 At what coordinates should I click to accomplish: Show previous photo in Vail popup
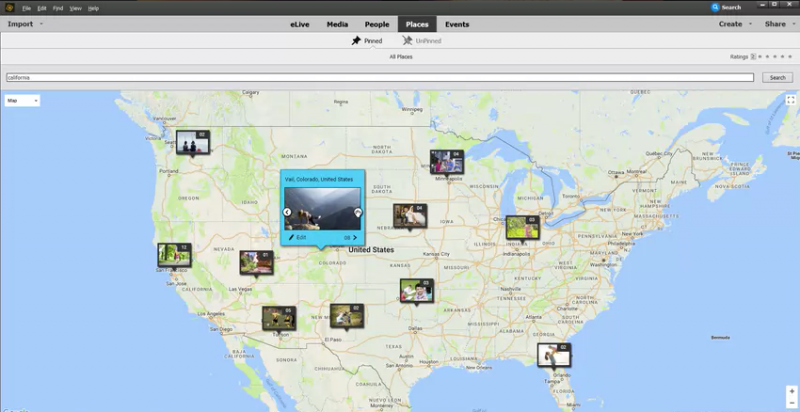click(x=287, y=212)
